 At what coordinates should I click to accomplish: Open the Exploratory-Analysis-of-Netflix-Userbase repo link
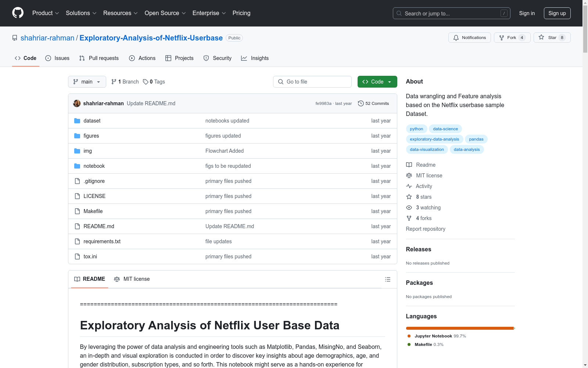pos(151,38)
